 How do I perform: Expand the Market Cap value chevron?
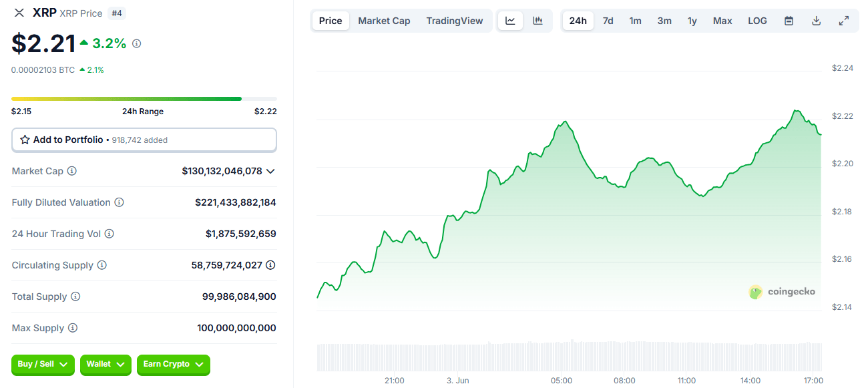click(270, 172)
